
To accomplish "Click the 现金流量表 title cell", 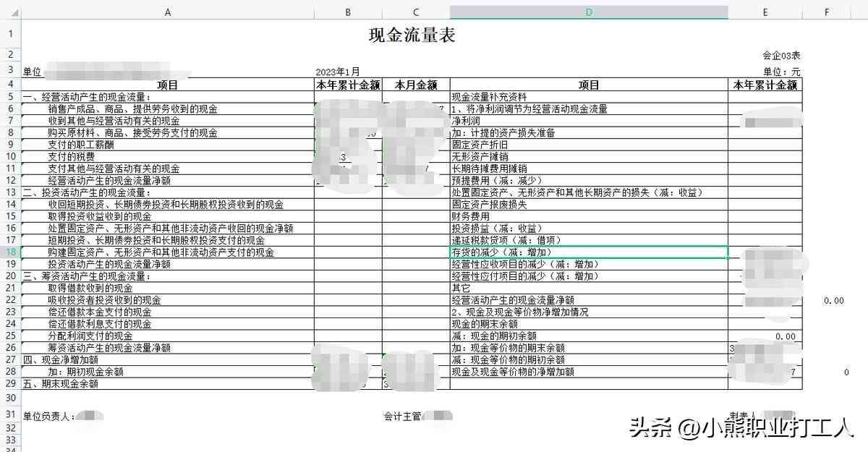I will click(x=412, y=35).
